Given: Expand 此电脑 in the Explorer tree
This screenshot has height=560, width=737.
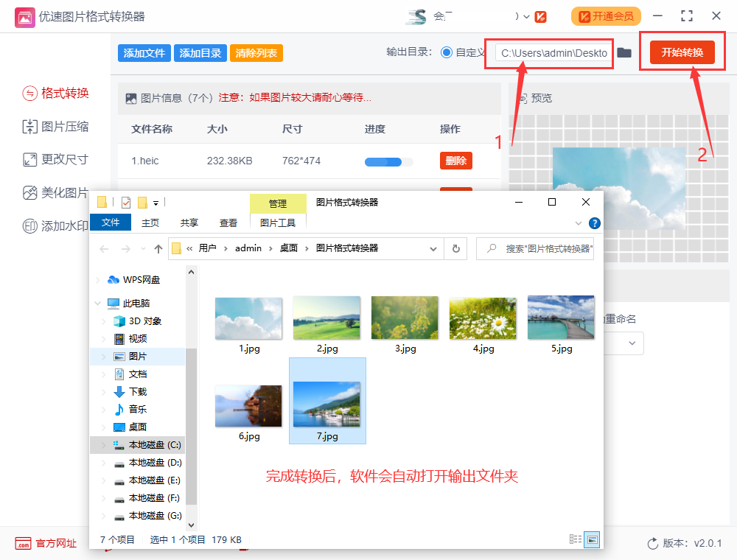Looking at the screenshot, I should [x=97, y=303].
